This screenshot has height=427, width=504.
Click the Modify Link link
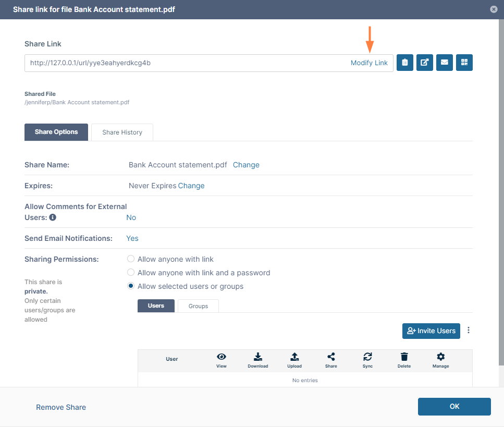pyautogui.click(x=369, y=63)
